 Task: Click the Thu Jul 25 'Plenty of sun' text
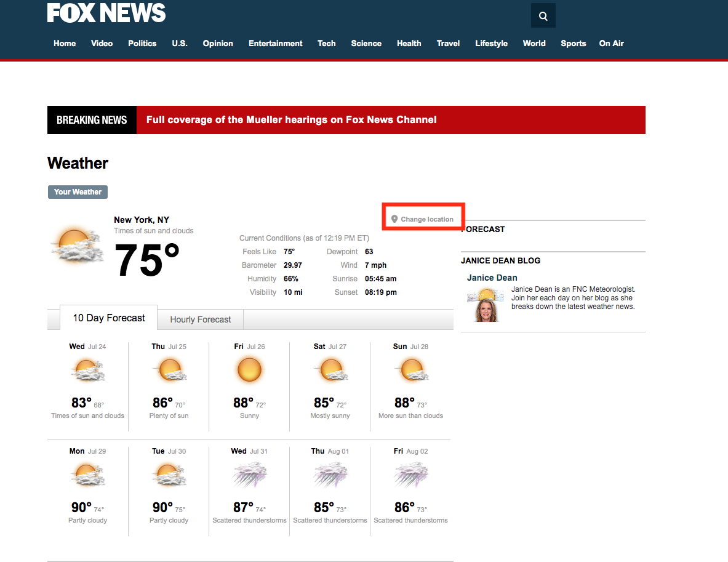pos(169,415)
